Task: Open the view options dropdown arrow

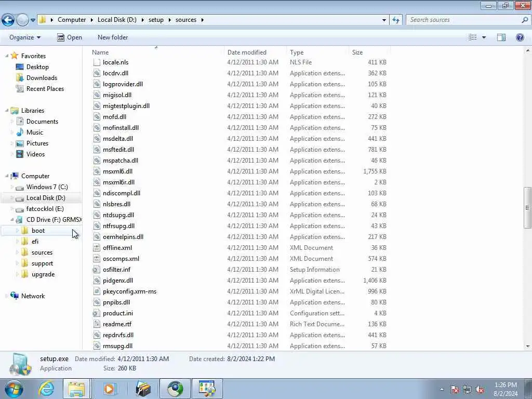Action: pyautogui.click(x=484, y=37)
